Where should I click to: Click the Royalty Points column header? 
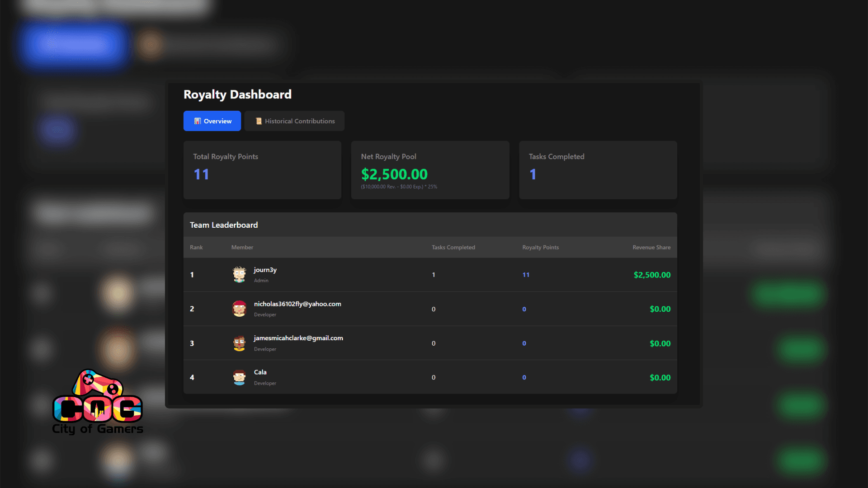click(x=540, y=247)
